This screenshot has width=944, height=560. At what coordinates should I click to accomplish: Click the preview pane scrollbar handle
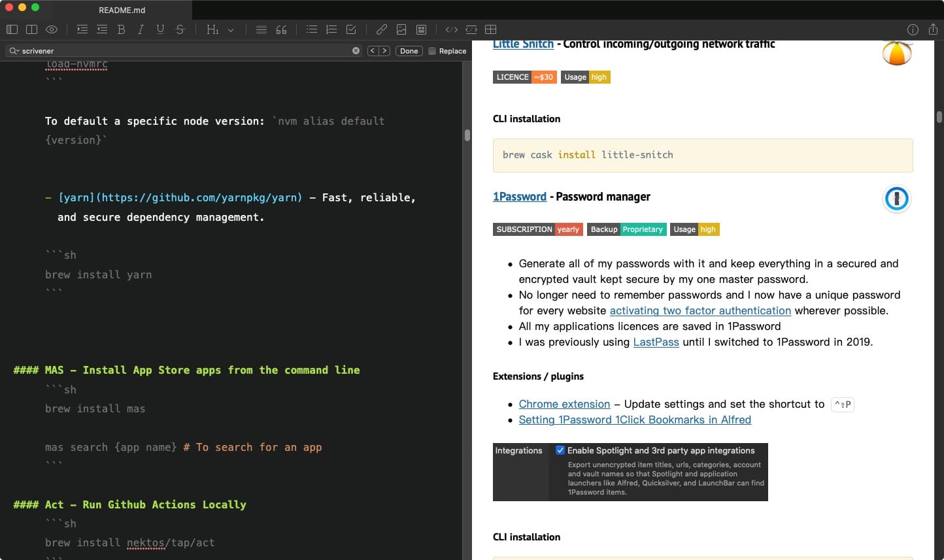tap(939, 117)
